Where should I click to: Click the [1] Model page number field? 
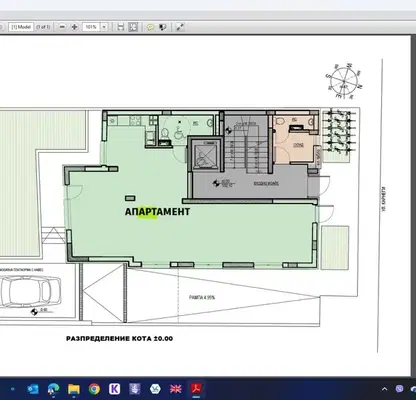tap(21, 27)
